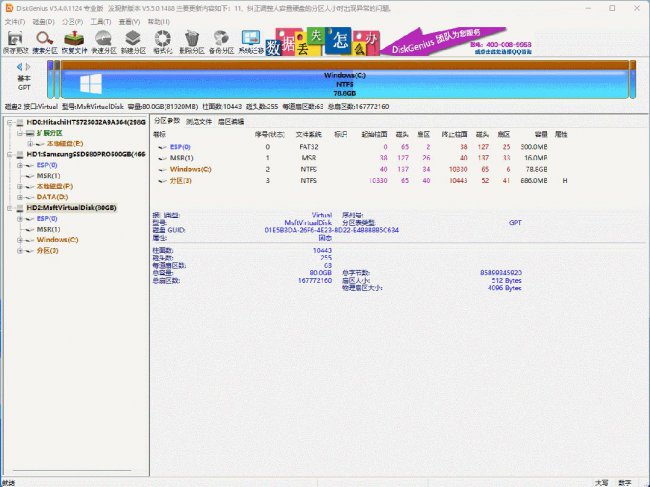
Task: Click disk GUID value 01E5B3DA-26F6-4E23
Action: 332,230
